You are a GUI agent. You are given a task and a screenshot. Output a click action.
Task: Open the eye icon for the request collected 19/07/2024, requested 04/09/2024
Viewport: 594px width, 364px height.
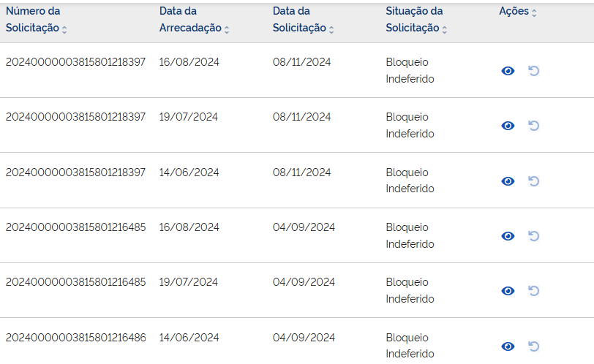(x=508, y=291)
